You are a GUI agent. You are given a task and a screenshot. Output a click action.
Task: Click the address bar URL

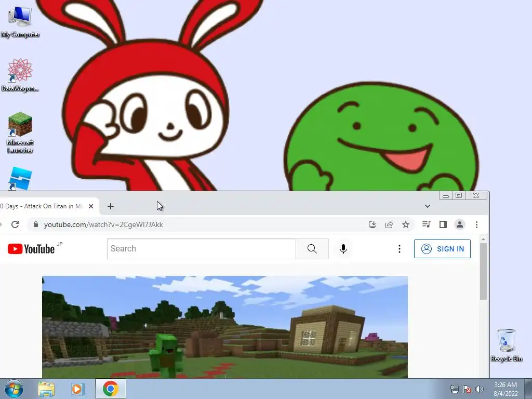[103, 224]
